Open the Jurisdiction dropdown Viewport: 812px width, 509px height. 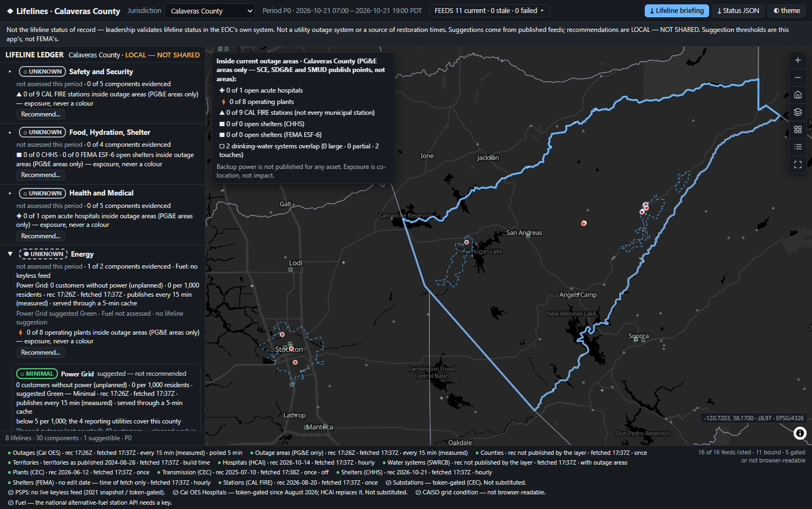[x=209, y=11]
